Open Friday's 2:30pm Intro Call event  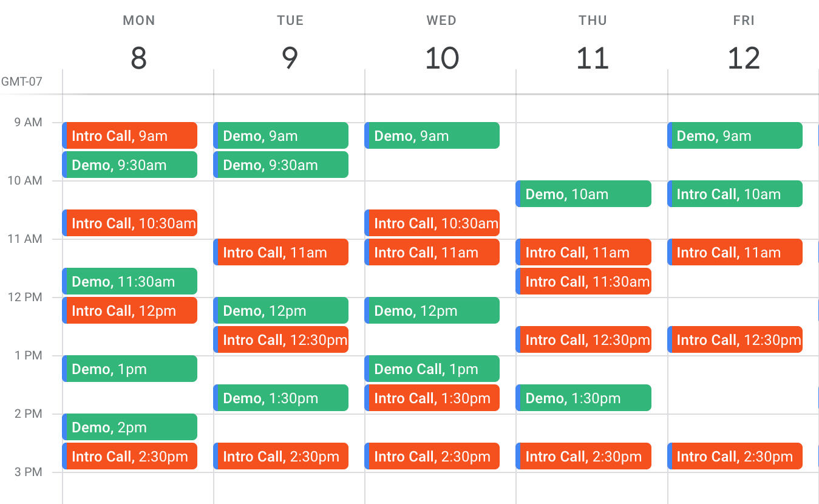coord(735,456)
